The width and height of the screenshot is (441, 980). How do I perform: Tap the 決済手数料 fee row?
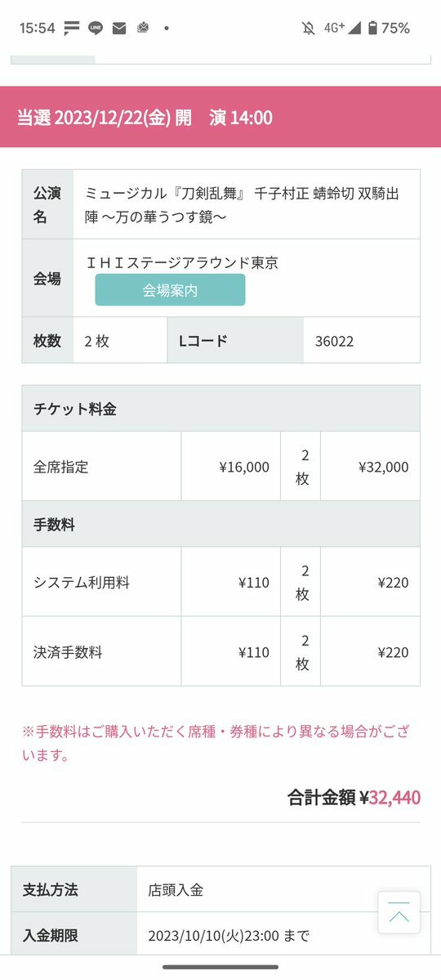(221, 651)
